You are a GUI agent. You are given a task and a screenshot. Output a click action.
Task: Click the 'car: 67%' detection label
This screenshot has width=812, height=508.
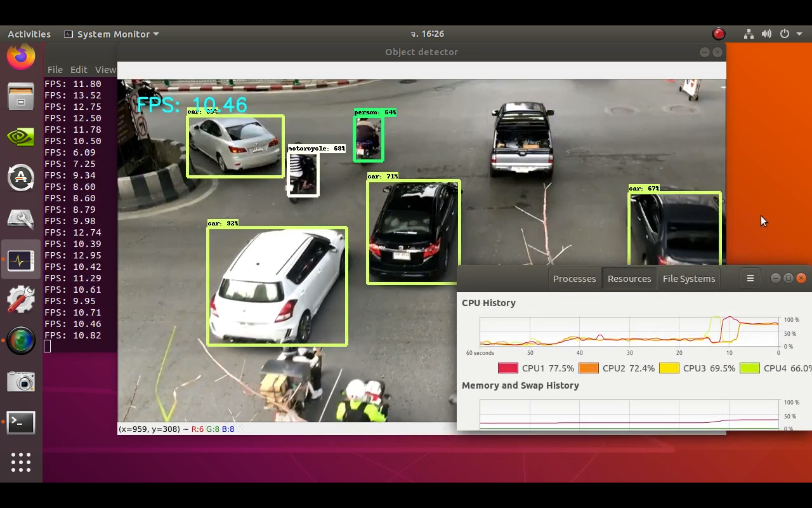tap(644, 189)
